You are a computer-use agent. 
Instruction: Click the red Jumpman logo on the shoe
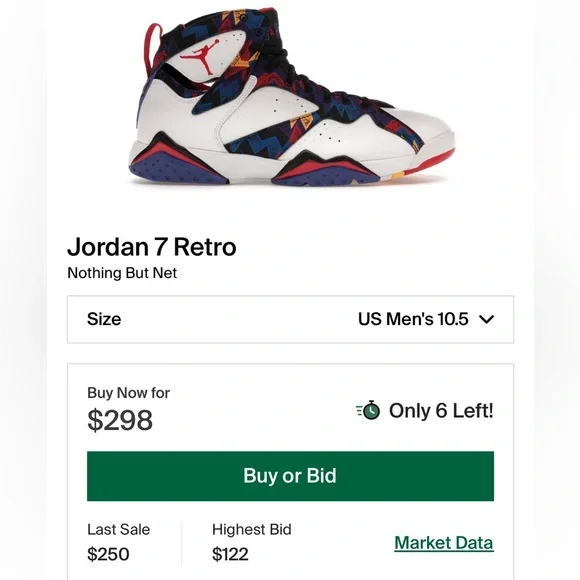pyautogui.click(x=200, y=57)
